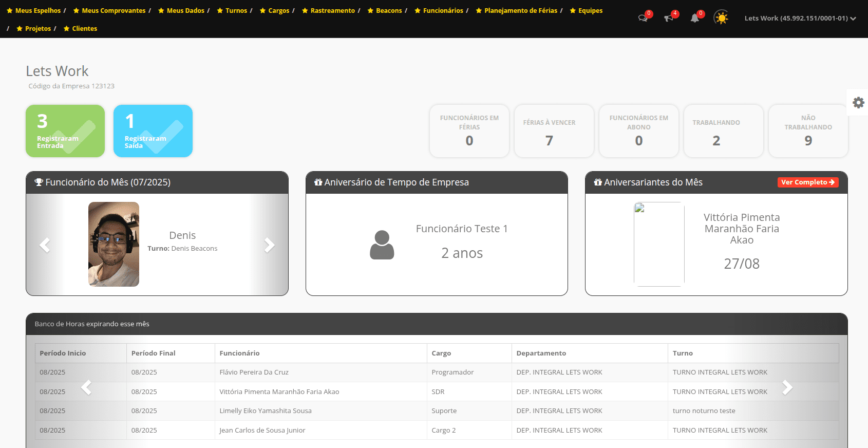Open the Turnos menu item
Screen dimensions: 868x448
pyautogui.click(x=232, y=10)
